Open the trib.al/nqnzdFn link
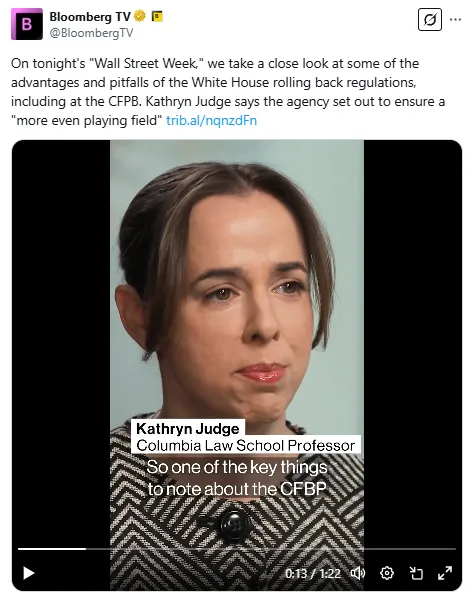This screenshot has height=599, width=474. click(x=211, y=121)
